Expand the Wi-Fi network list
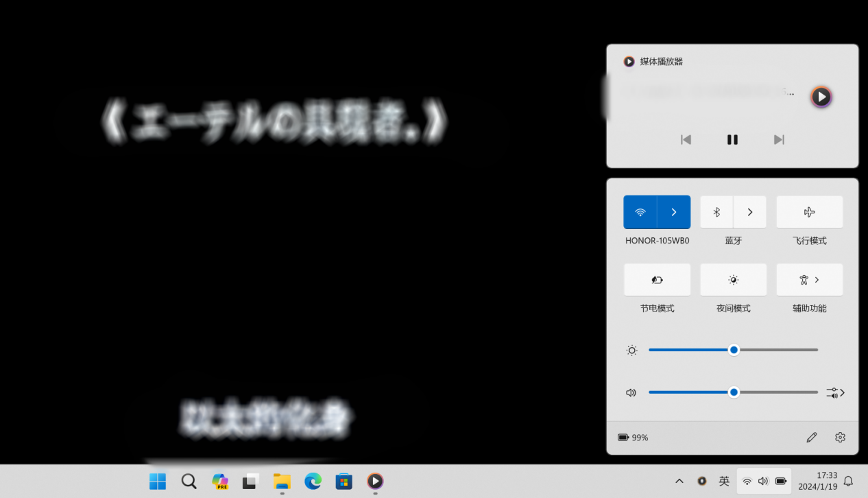868x498 pixels. (674, 212)
